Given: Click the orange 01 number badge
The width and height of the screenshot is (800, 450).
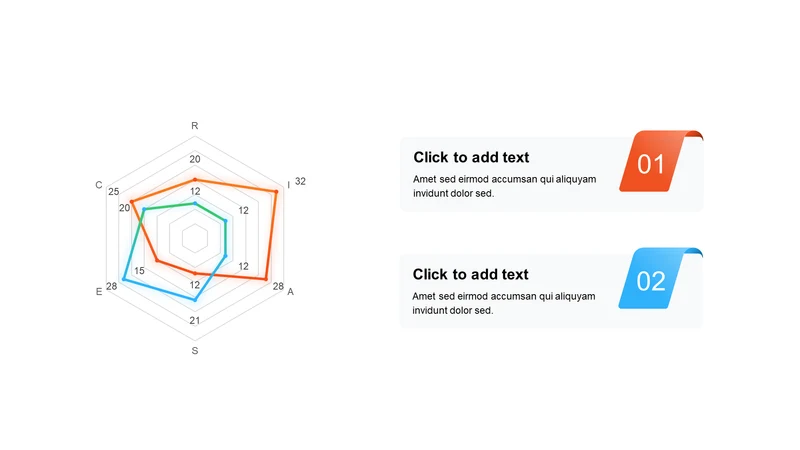Looking at the screenshot, I should pyautogui.click(x=651, y=164).
